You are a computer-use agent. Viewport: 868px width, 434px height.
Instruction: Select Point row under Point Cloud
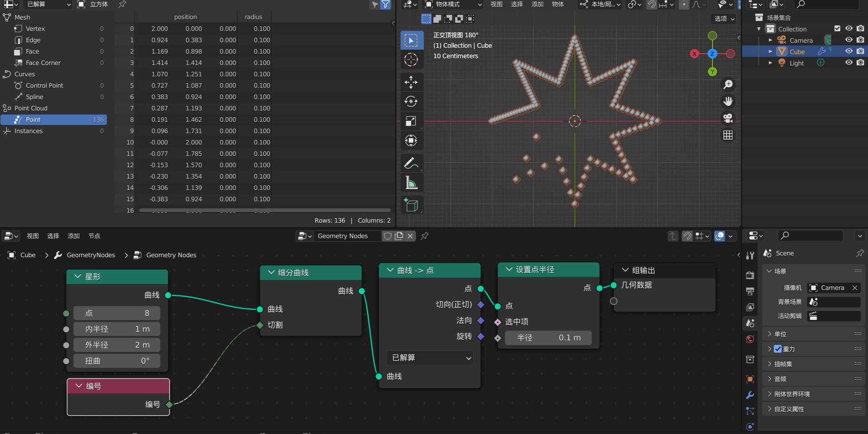coord(54,120)
